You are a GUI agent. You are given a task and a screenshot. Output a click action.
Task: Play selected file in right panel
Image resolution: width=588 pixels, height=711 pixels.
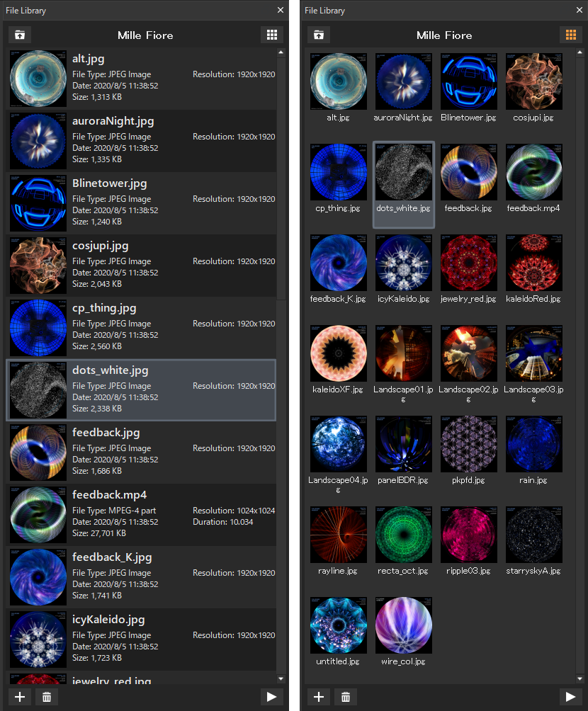(571, 697)
